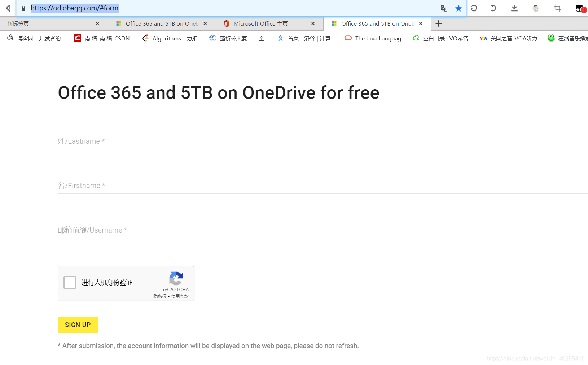Screen dimensions: 588x365
Task: Click the After submission notice text
Action: 208,346
